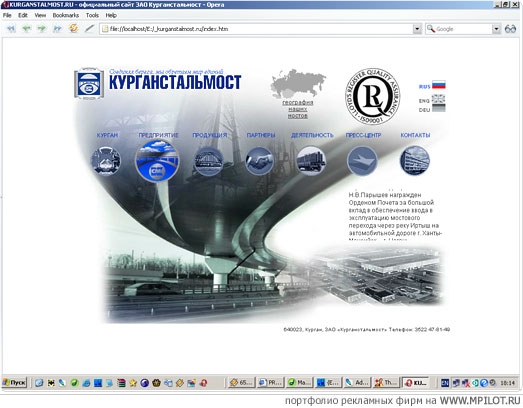Expand the address bar dropdown
This screenshot has height=408, width=523.
click(417, 29)
